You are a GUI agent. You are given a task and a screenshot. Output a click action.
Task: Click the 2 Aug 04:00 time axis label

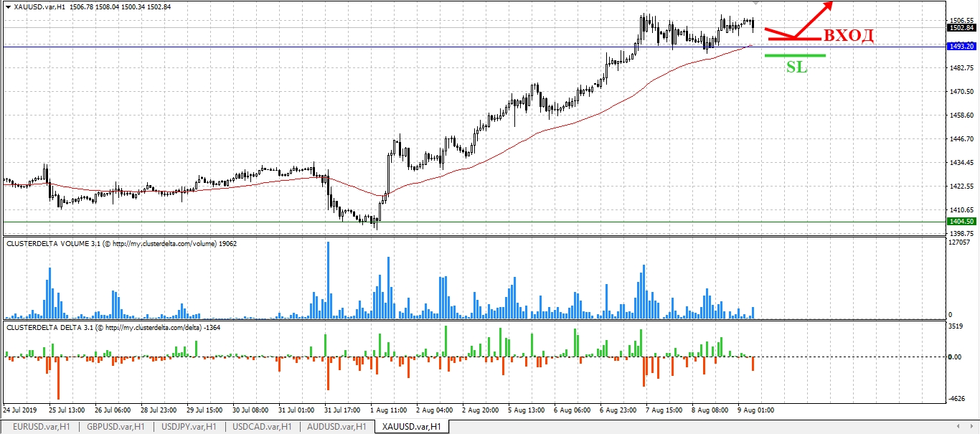(x=434, y=410)
